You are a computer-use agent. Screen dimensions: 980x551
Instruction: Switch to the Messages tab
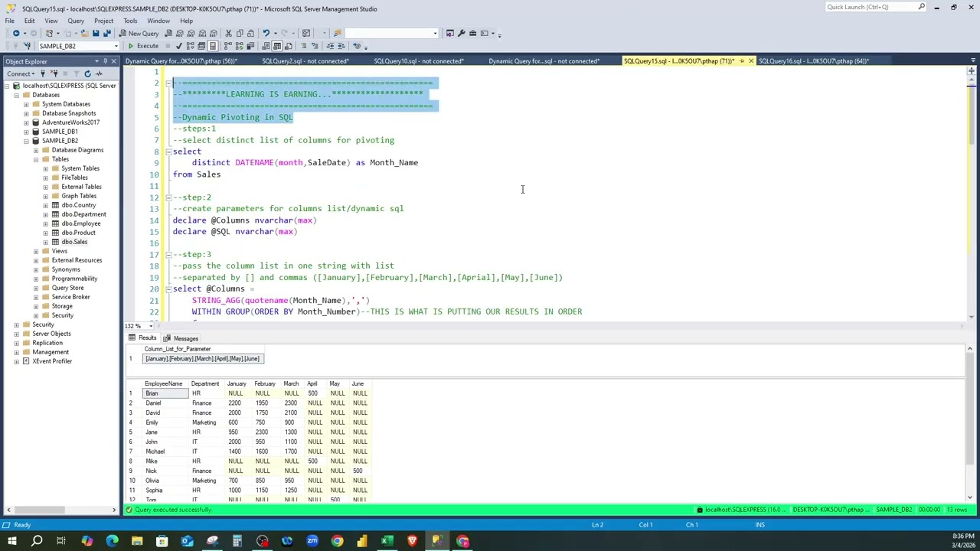point(181,338)
